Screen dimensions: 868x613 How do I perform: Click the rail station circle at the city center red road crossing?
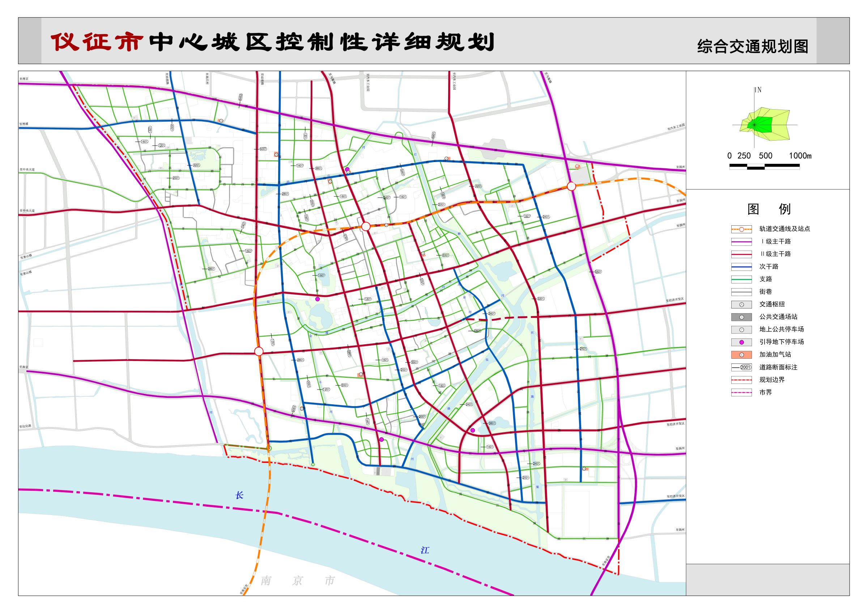[366, 226]
